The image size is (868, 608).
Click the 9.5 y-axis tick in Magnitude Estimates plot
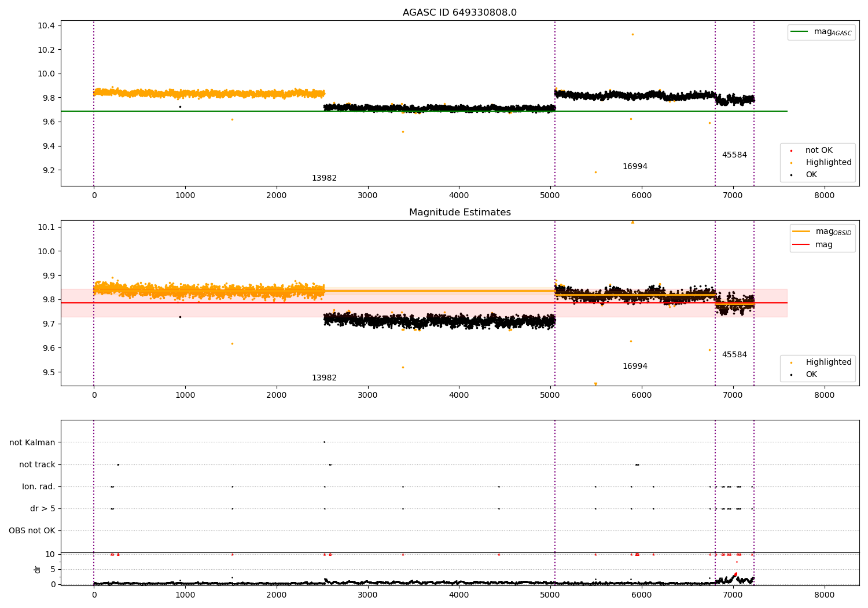pos(49,372)
